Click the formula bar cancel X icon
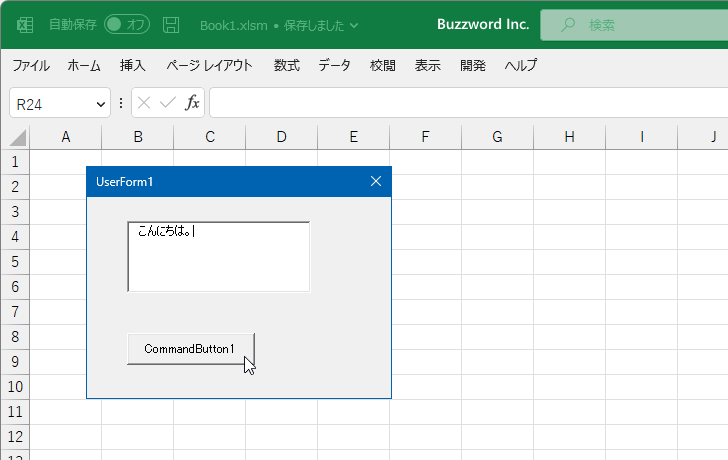This screenshot has height=460, width=728. tap(144, 103)
